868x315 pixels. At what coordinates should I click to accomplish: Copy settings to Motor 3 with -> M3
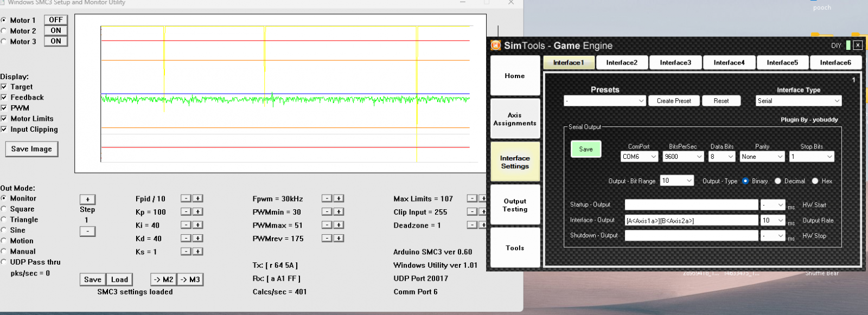[x=190, y=280]
